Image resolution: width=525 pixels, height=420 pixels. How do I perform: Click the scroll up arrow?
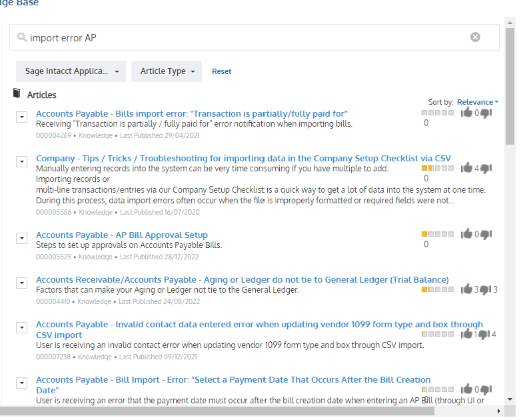(510, 23)
